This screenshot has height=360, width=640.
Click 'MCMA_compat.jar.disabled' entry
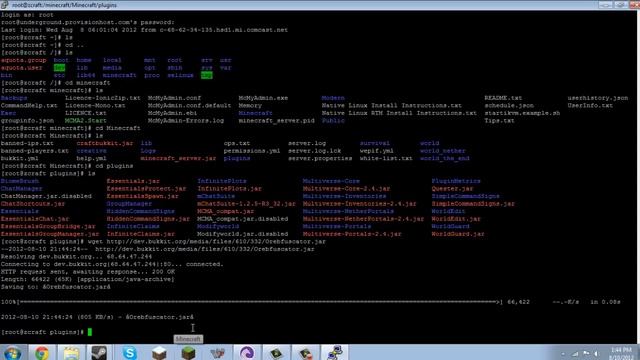[x=242, y=219]
